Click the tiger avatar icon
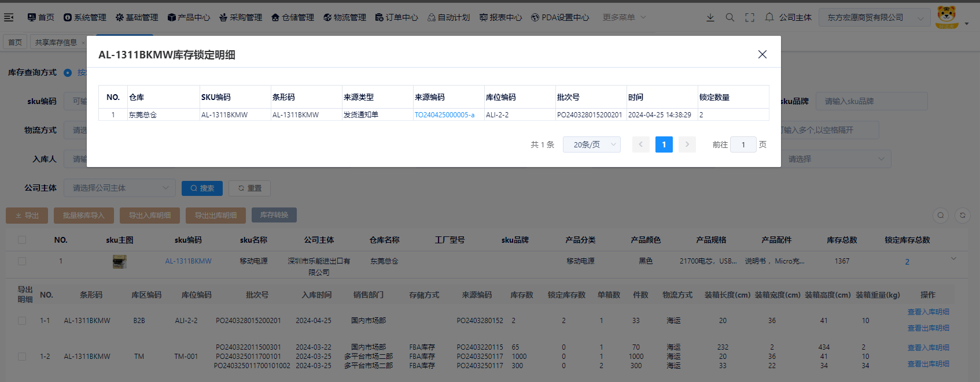The height and width of the screenshot is (382, 980). pos(946,17)
